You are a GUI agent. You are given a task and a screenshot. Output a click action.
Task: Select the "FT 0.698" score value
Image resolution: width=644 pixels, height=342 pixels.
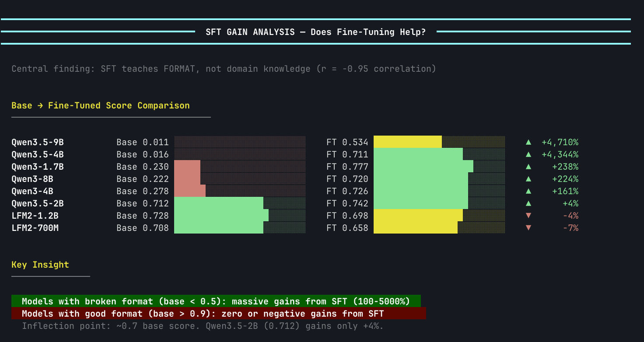347,216
